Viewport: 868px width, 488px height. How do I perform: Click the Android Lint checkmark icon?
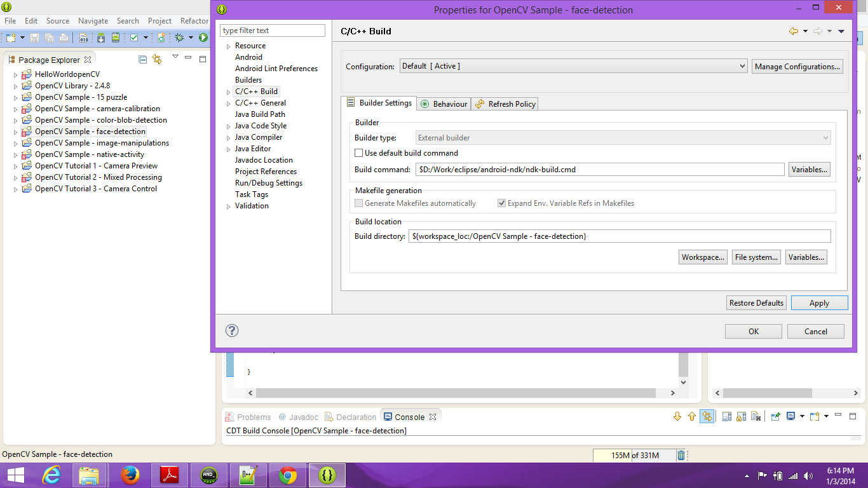(x=134, y=38)
